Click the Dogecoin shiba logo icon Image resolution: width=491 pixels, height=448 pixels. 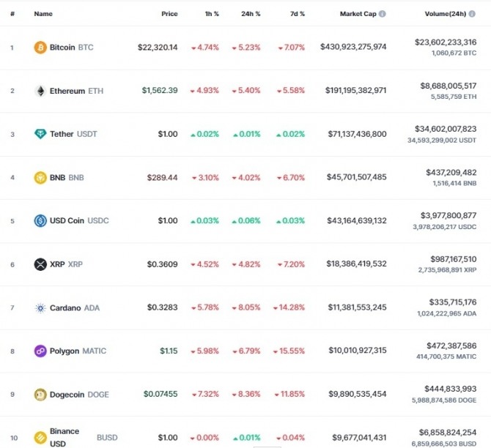(x=40, y=394)
